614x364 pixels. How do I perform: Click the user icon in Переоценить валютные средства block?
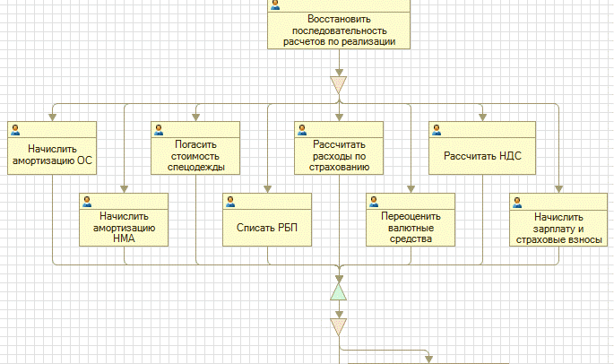[374, 202]
